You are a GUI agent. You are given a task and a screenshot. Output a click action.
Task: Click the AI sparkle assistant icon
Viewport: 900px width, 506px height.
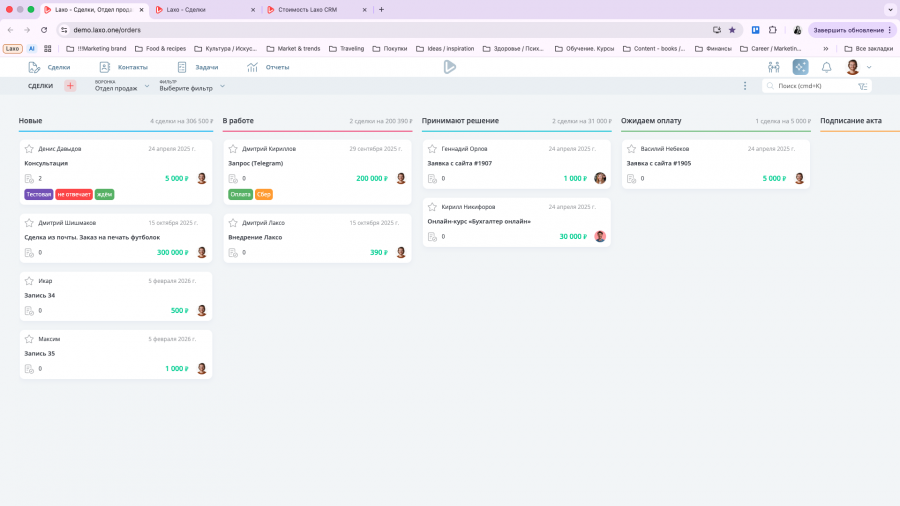800,67
